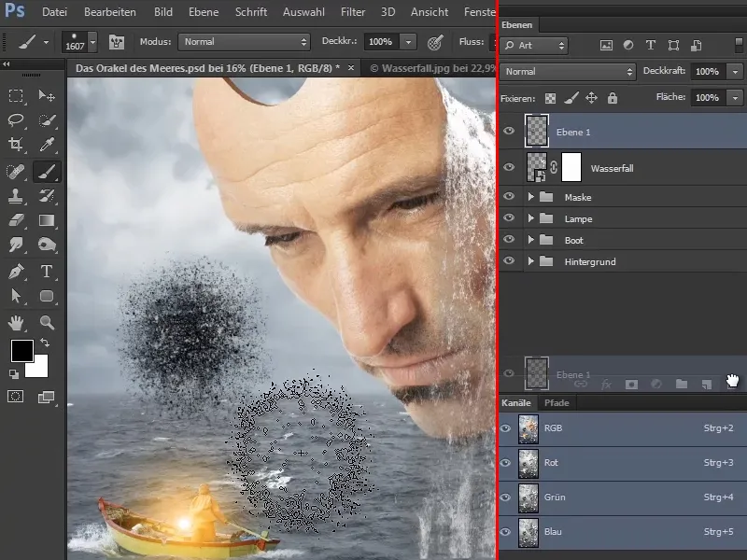747x560 pixels.
Task: Open the layer blend mode dropdown
Action: pyautogui.click(x=568, y=72)
